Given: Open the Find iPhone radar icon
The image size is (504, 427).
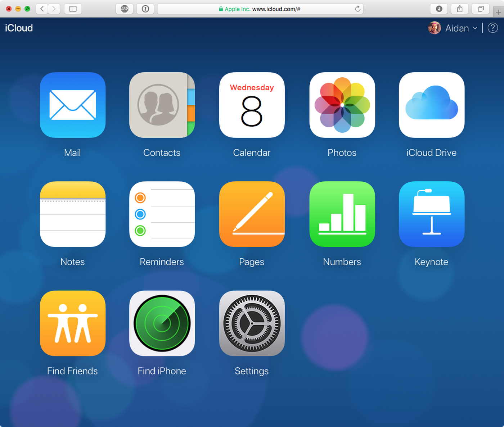Looking at the screenshot, I should [x=162, y=323].
